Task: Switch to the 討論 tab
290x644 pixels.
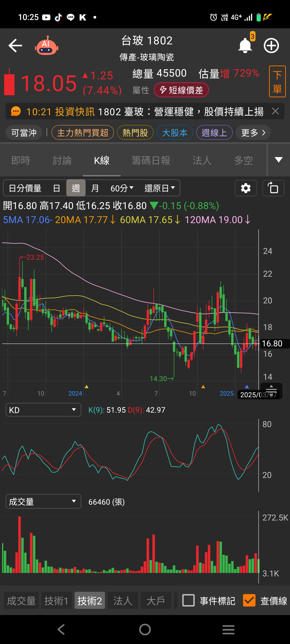Action: (62, 160)
